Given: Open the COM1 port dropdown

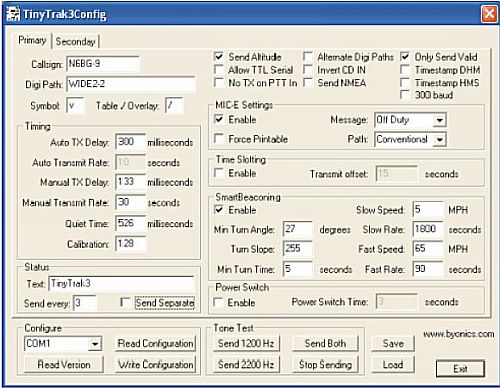Looking at the screenshot, I should [x=95, y=344].
